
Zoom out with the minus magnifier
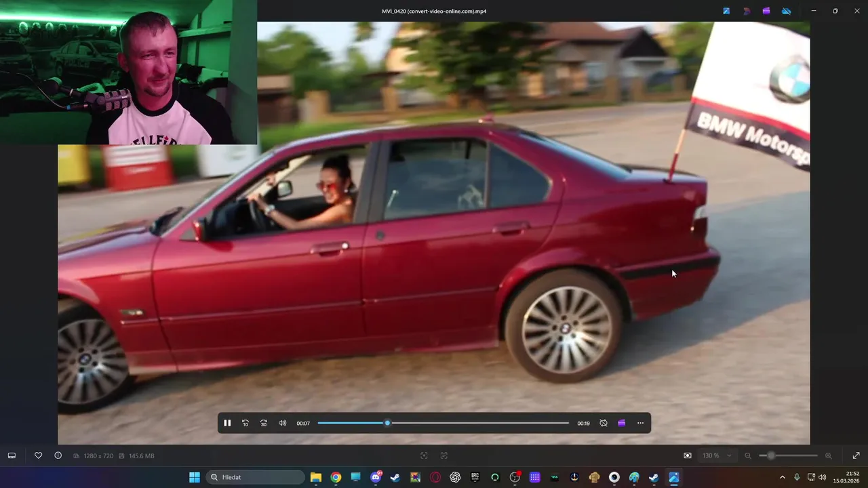click(748, 455)
